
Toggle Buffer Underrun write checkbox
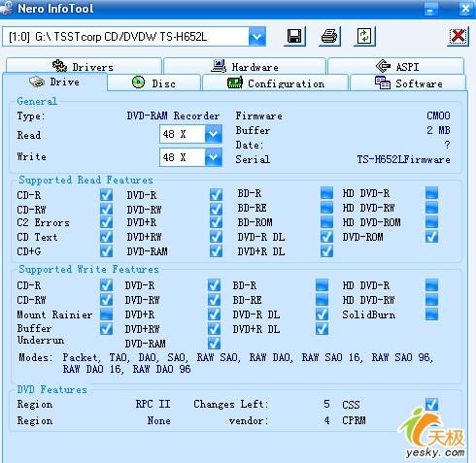tap(106, 329)
